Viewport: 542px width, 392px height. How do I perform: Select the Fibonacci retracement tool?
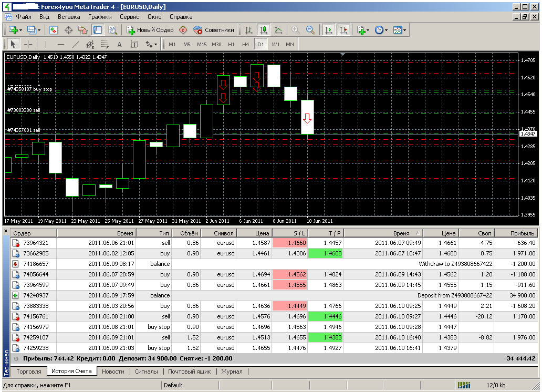(x=105, y=44)
